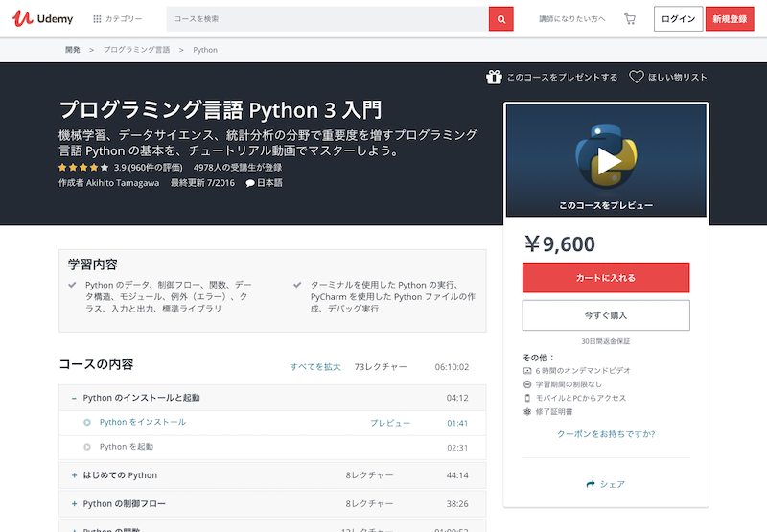Image resolution: width=767 pixels, height=532 pixels.
Task: Click the on-demand video icon
Action: pos(527,371)
